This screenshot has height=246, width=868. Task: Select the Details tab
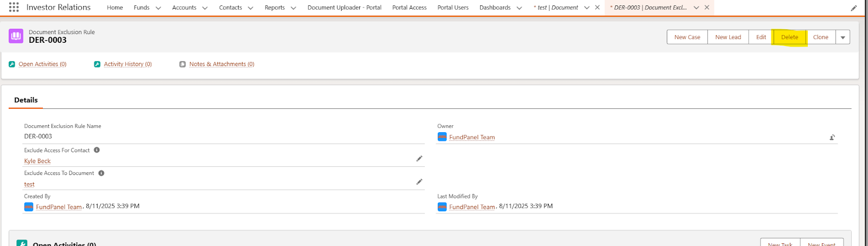[x=26, y=100]
